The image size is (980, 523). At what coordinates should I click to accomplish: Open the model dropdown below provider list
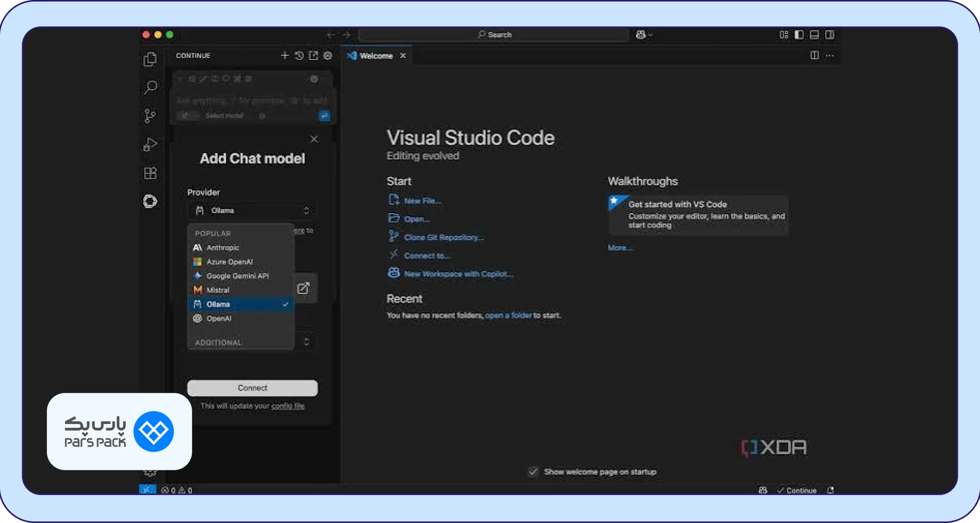pos(306,341)
